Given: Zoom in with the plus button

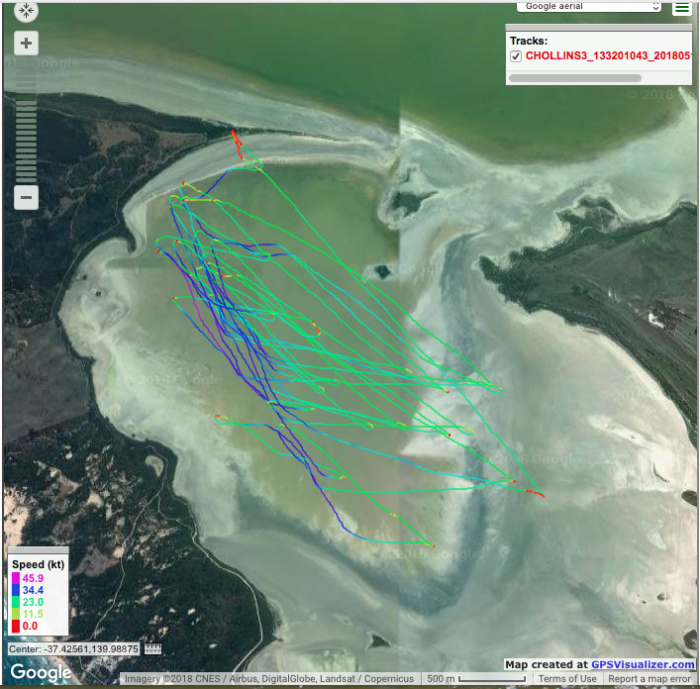Looking at the screenshot, I should point(27,43).
